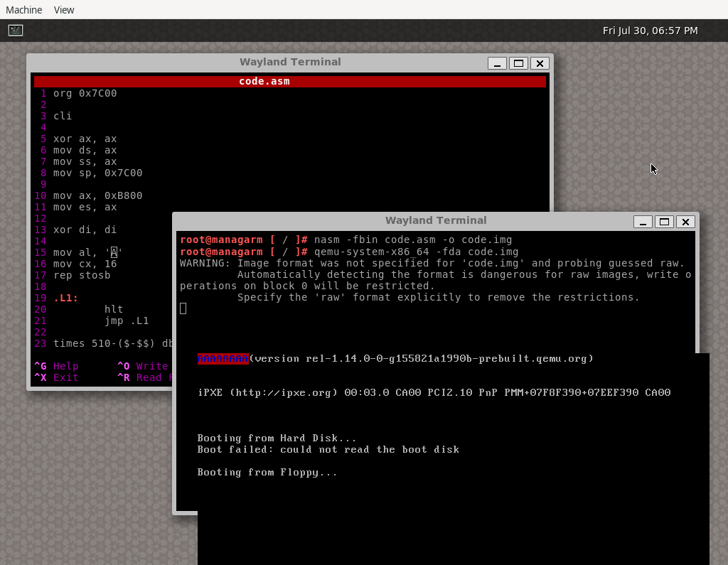Click the '.L1:' label in editor

click(65, 298)
